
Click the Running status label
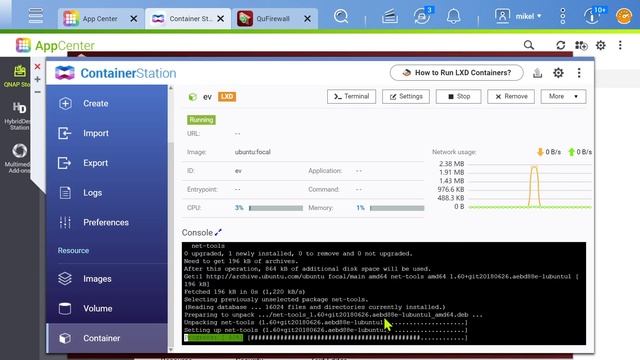click(x=201, y=120)
